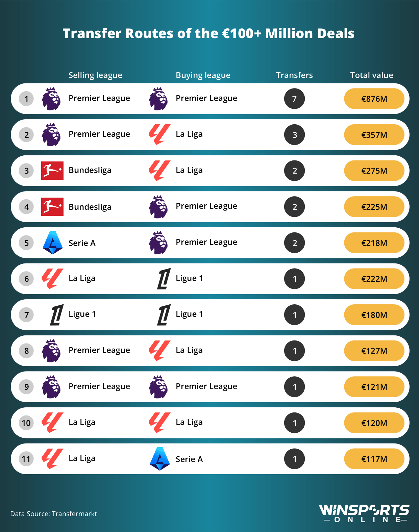
Task: Click the Premier League selling logo in row 1
Action: 51,99
